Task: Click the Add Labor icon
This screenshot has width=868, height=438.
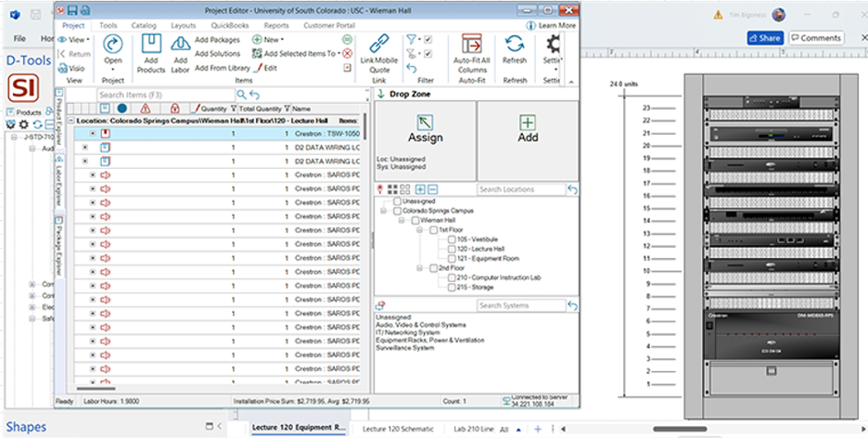Action: (x=180, y=45)
